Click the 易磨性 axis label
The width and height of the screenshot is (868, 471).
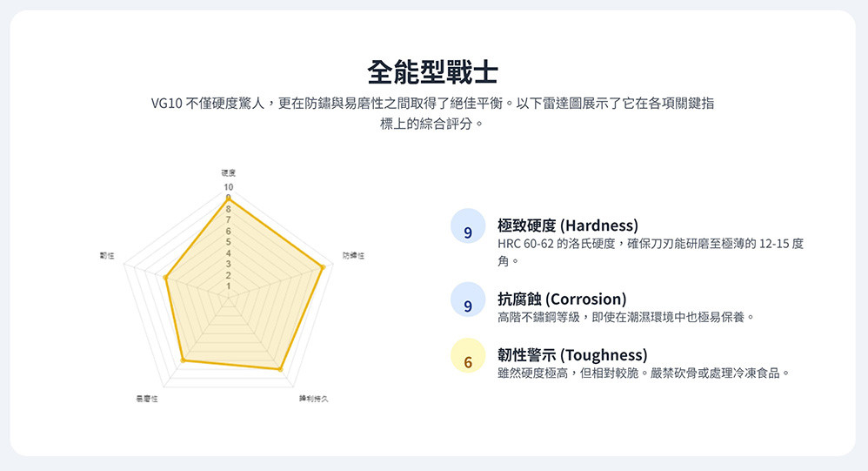click(145, 399)
